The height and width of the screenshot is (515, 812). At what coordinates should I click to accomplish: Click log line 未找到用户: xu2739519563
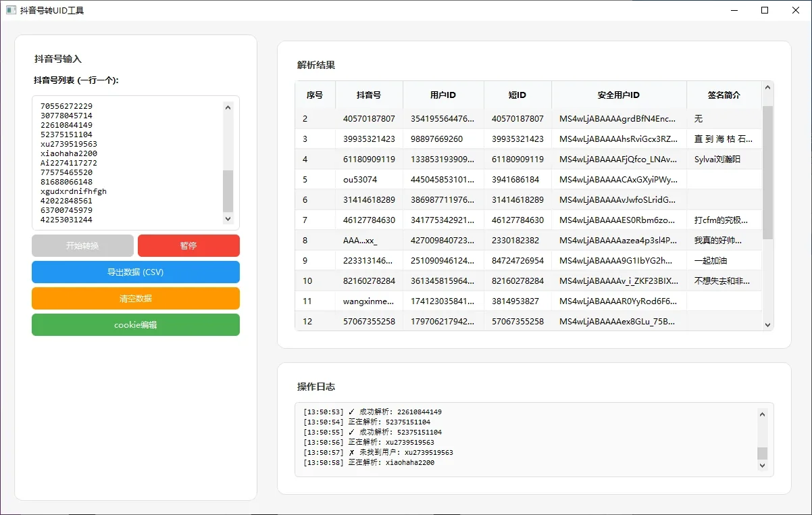(x=378, y=452)
